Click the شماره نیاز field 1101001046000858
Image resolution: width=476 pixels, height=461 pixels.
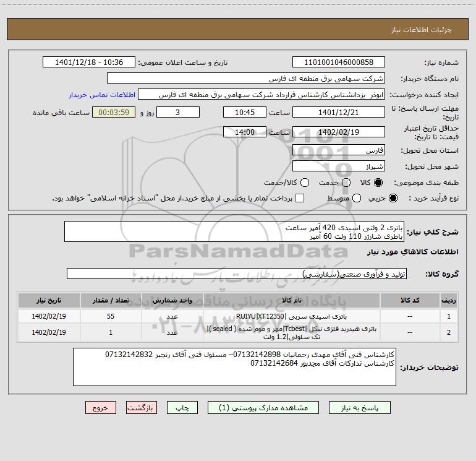click(339, 62)
